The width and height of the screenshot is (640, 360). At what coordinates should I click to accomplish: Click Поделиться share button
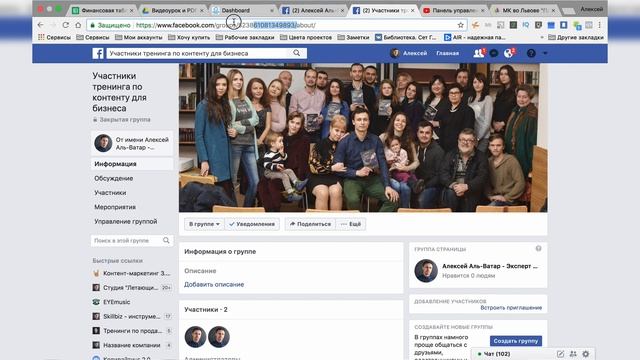pyautogui.click(x=310, y=224)
